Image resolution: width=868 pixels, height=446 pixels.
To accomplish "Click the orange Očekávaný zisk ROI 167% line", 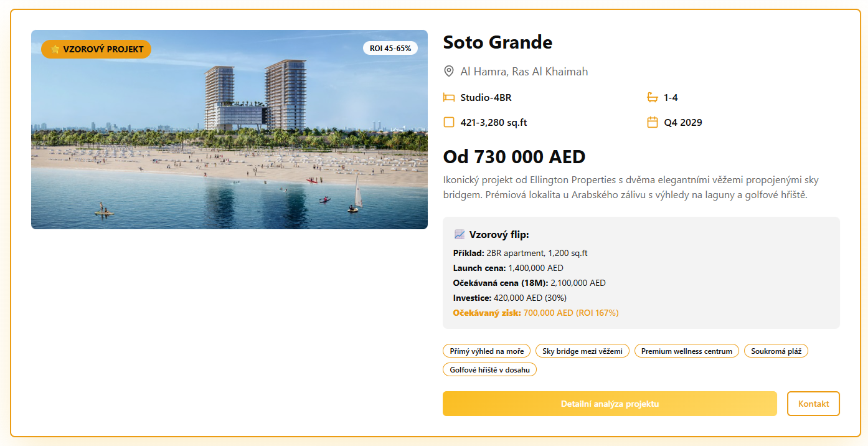I will pos(536,313).
